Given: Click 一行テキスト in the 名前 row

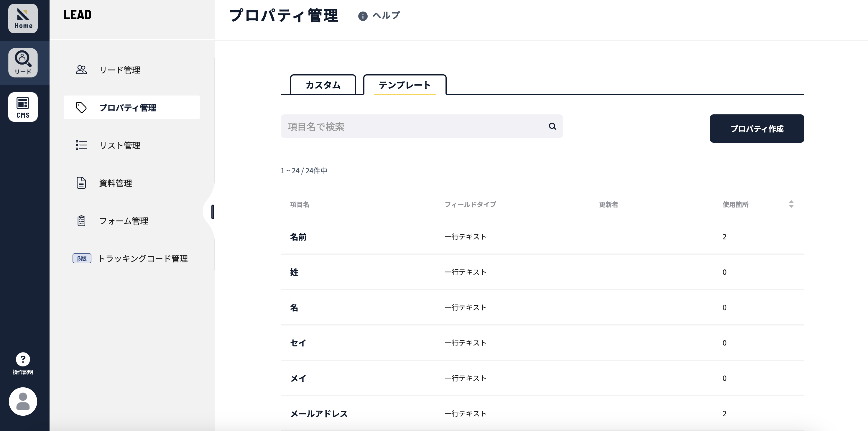Looking at the screenshot, I should coord(465,236).
